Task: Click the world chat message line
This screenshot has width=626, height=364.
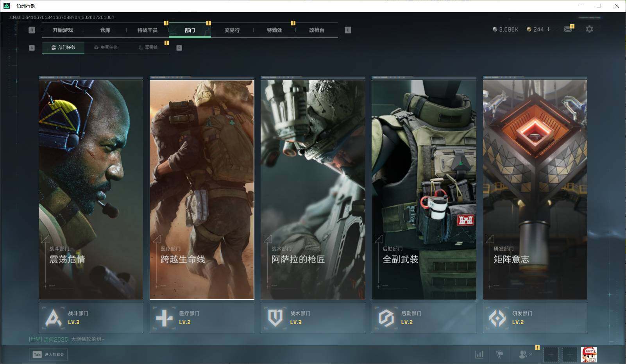Action: (x=67, y=339)
